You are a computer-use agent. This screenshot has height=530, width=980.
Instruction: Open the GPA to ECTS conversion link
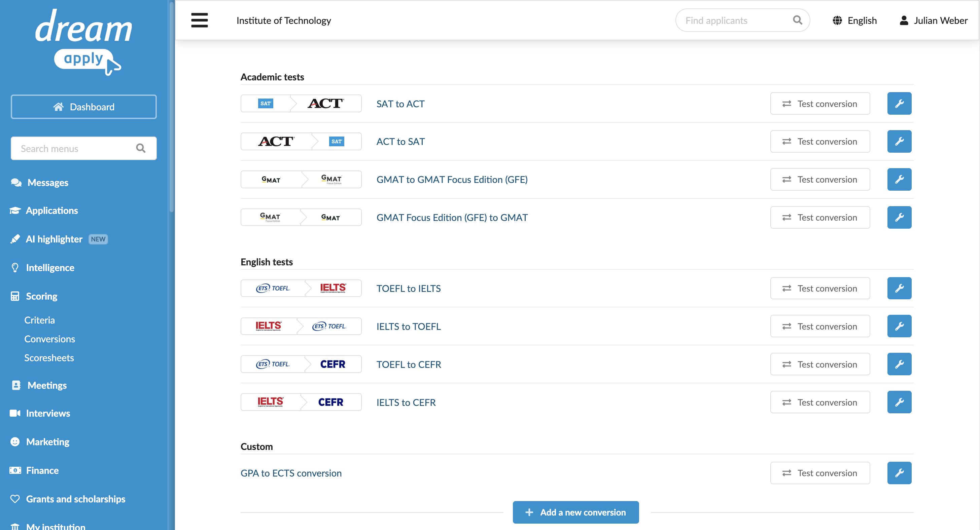click(291, 473)
